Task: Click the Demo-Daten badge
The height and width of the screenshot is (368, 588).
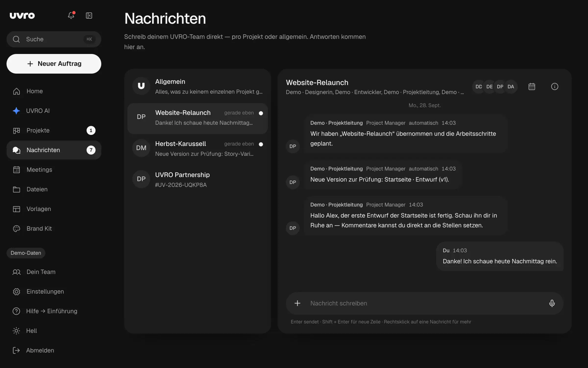Action: (26, 253)
